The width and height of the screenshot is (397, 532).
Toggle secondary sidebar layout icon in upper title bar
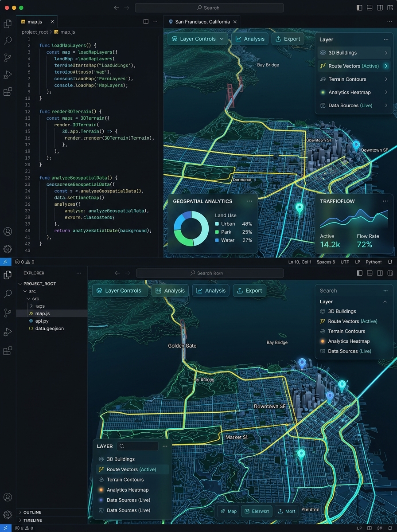(x=380, y=8)
